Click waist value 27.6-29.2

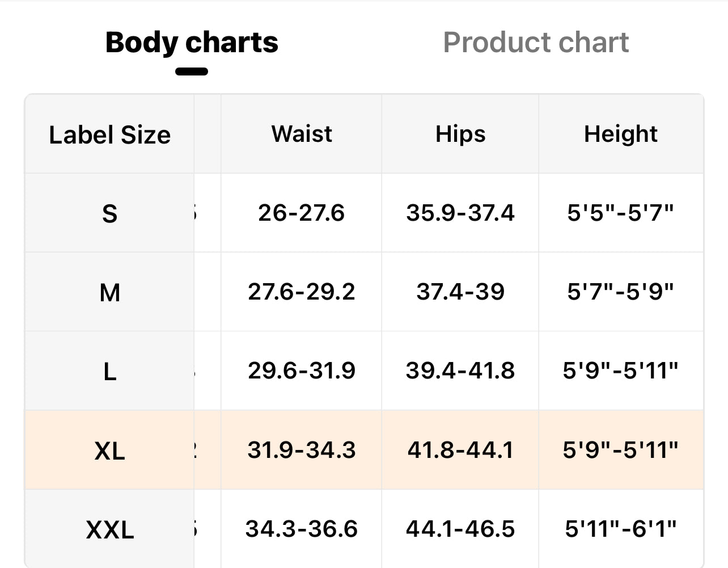(x=301, y=292)
